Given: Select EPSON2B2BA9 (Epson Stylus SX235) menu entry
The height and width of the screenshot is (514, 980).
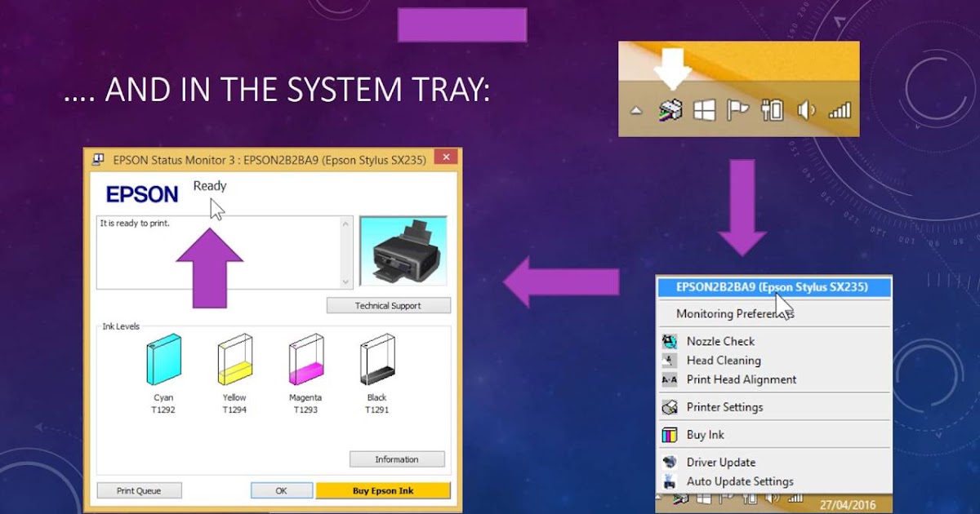Looking at the screenshot, I should (773, 287).
